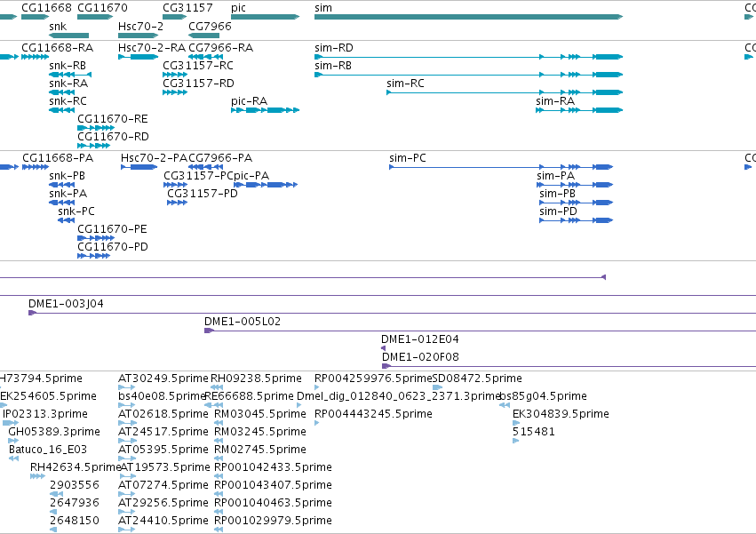Select the CG11670 gene bar
Viewport: 756px width, 534px height.
coord(95,17)
